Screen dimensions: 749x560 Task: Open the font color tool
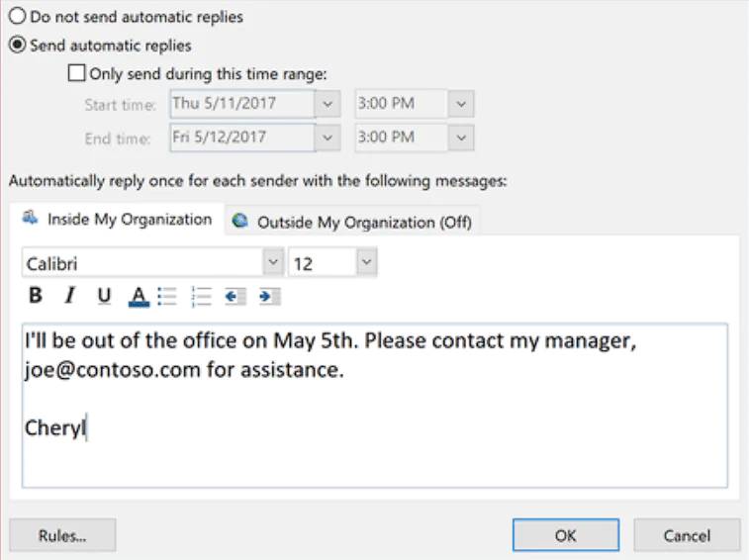[x=138, y=295]
